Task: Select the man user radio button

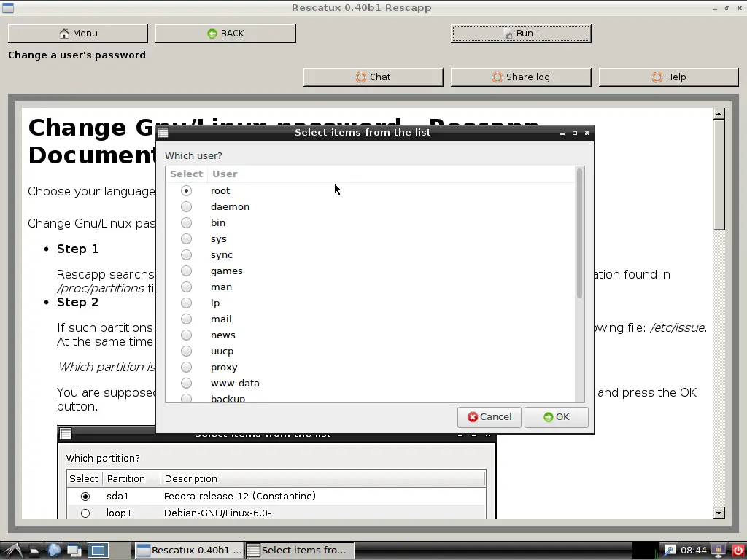Action: [186, 287]
